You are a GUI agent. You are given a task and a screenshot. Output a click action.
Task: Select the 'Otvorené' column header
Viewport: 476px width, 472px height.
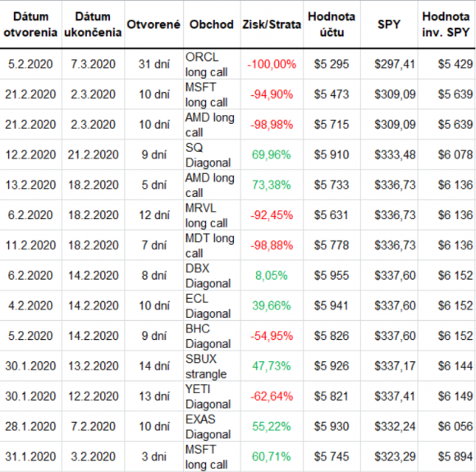[x=153, y=25]
